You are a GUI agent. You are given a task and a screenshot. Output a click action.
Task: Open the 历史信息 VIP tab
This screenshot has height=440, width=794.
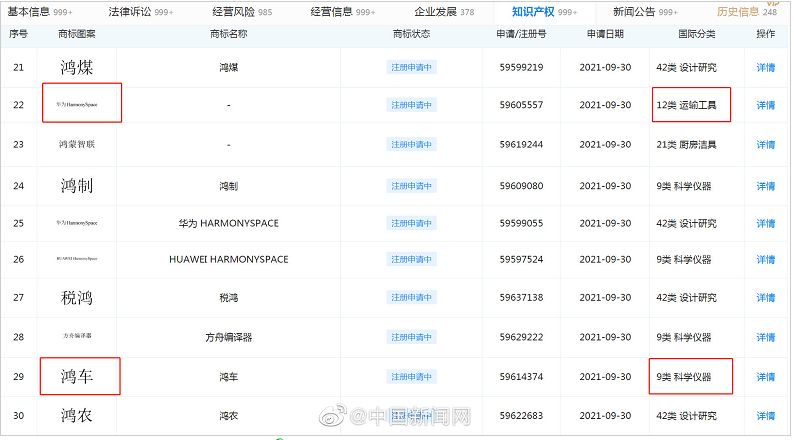tap(746, 12)
